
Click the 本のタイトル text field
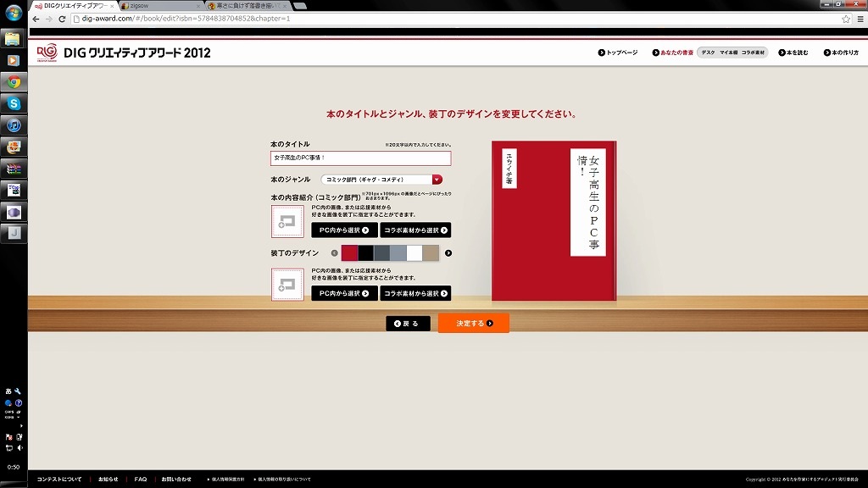pyautogui.click(x=360, y=158)
